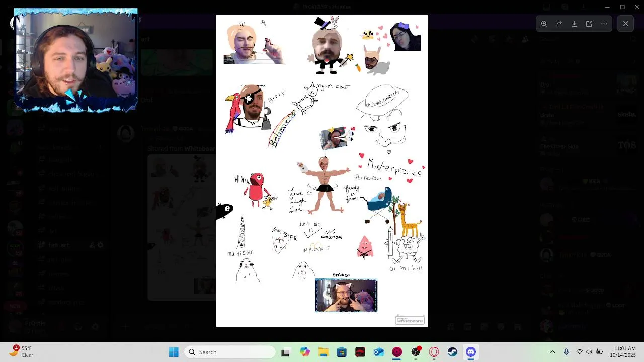Open the volume tray icon

tap(589, 352)
